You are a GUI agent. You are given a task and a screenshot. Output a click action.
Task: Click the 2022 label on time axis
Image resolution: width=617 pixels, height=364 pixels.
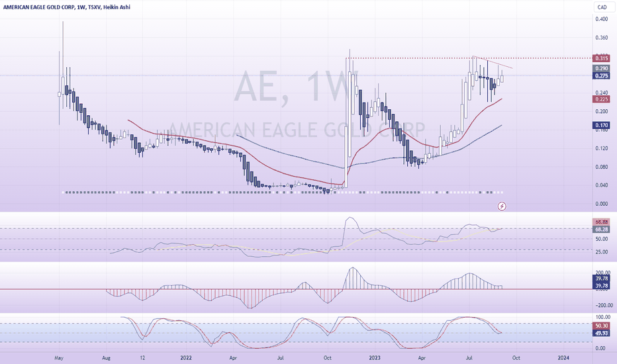click(x=186, y=357)
